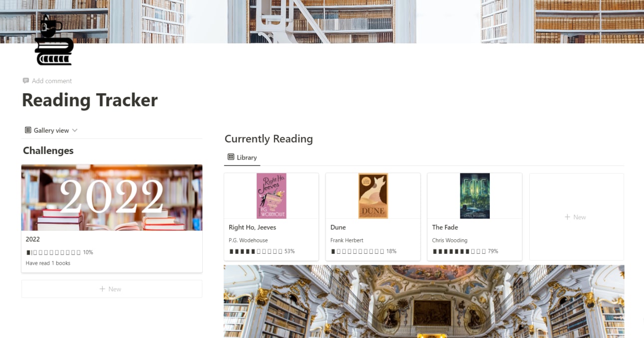The width and height of the screenshot is (644, 338).
Task: Click the coffee cup on books page icon
Action: (x=54, y=40)
